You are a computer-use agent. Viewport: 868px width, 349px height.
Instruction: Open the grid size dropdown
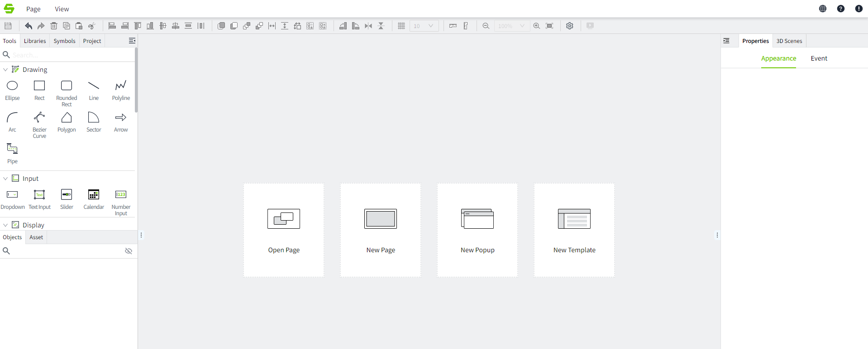point(424,26)
